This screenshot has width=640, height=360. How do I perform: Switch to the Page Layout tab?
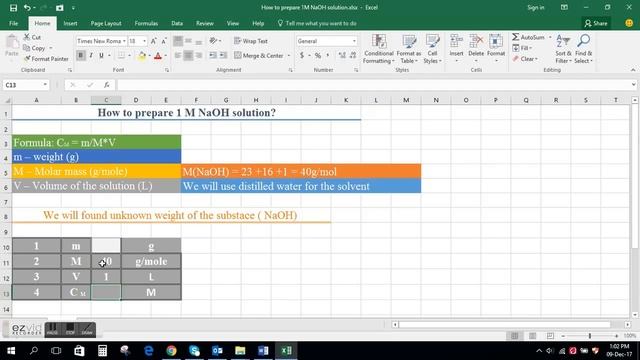106,23
